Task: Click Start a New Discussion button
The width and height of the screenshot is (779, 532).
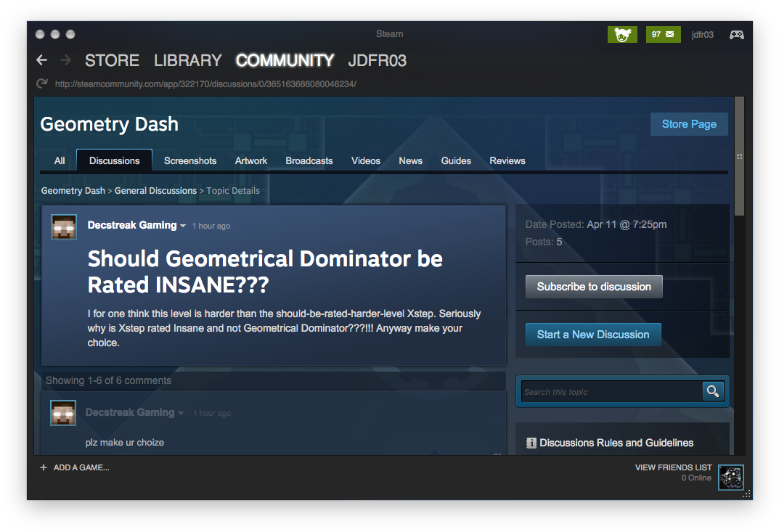Action: [x=593, y=335]
